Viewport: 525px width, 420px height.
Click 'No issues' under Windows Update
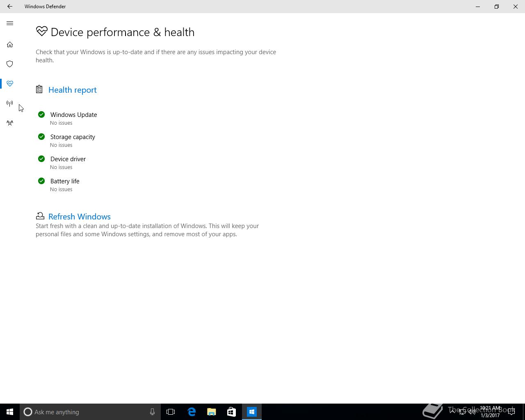coord(61,123)
